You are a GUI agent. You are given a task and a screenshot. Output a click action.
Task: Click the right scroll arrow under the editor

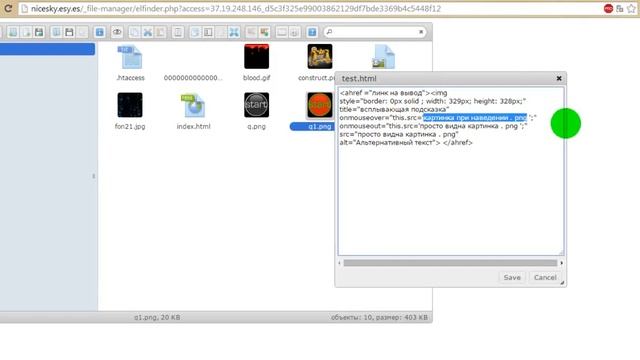(x=562, y=263)
